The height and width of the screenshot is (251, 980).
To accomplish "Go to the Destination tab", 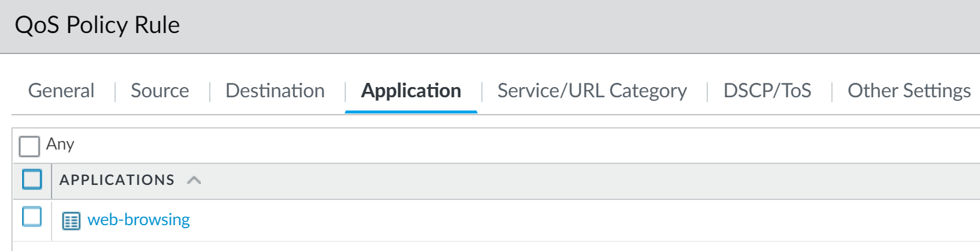I will [x=275, y=91].
